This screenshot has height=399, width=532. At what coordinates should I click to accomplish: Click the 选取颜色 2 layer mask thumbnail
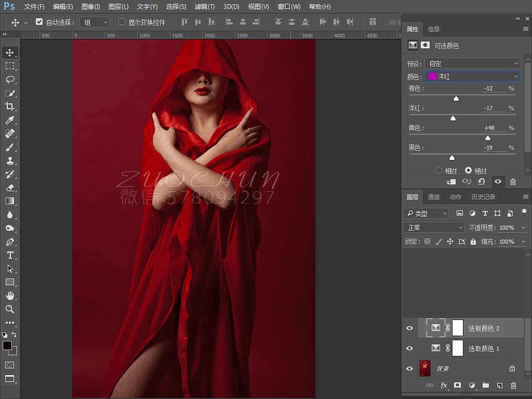click(458, 328)
